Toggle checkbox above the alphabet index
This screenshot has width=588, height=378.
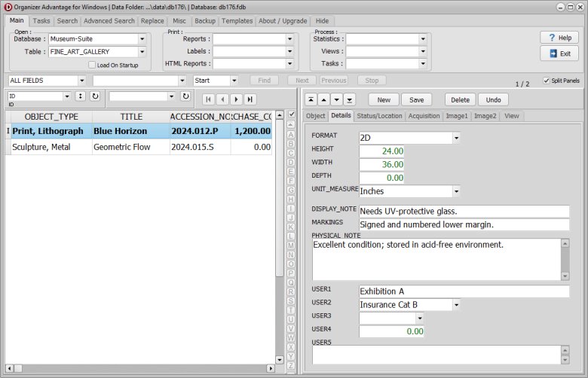click(291, 114)
